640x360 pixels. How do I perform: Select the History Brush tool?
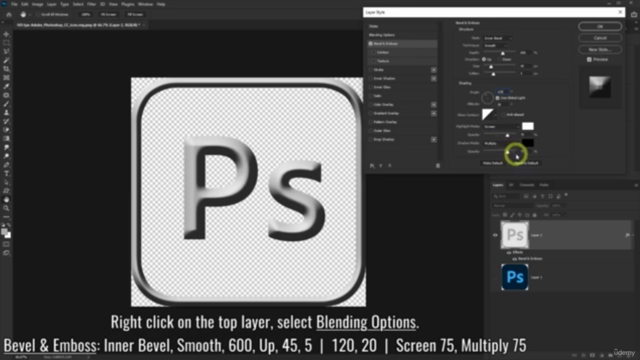click(6, 121)
